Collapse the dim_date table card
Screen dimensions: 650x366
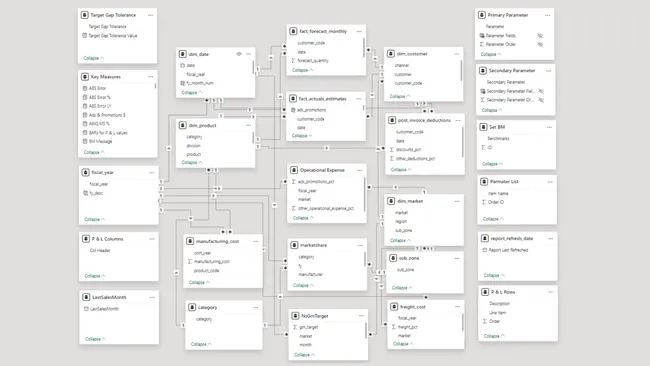pyautogui.click(x=192, y=92)
